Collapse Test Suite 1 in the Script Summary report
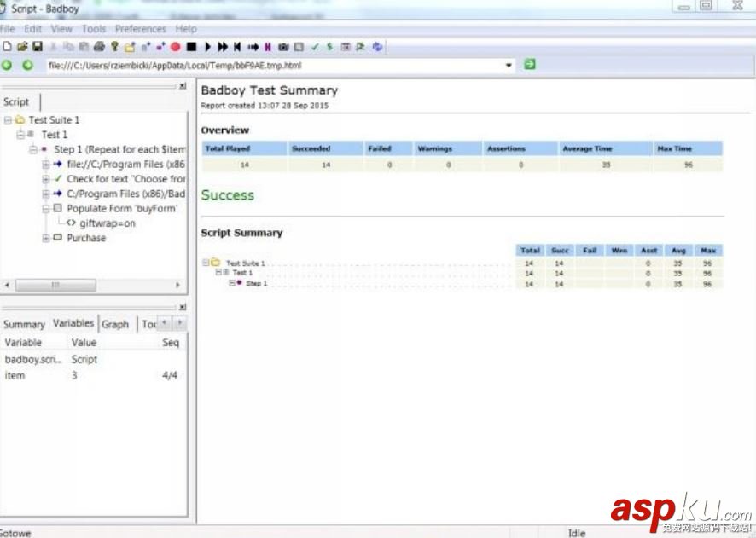 tap(206, 263)
